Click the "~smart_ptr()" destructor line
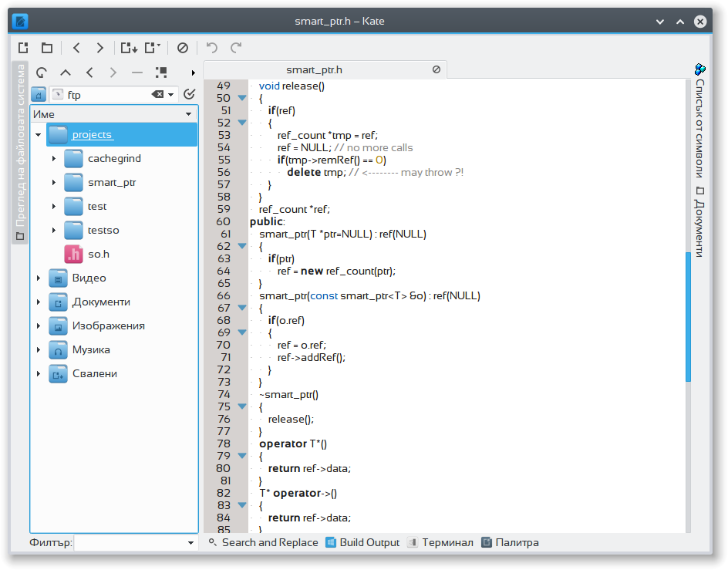Image resolution: width=728 pixels, height=570 pixels. tap(288, 394)
